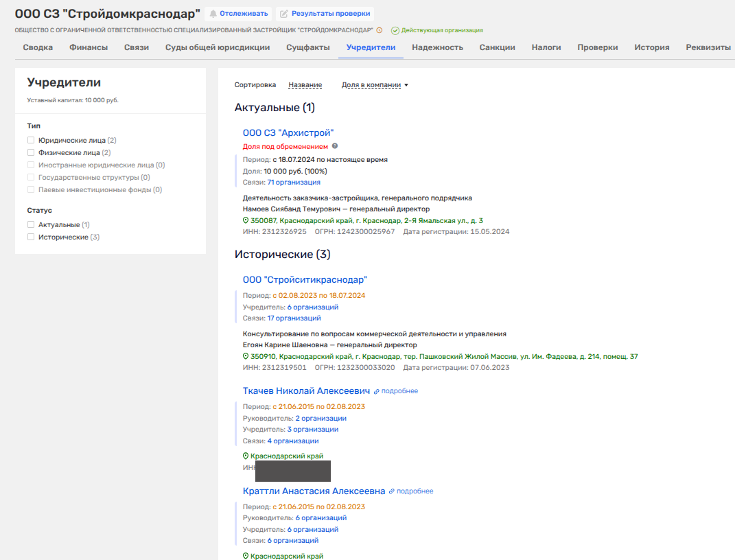This screenshot has height=560, width=735.
Task: Click the map pin icon for Стройситикраснодар address
Action: 246,356
